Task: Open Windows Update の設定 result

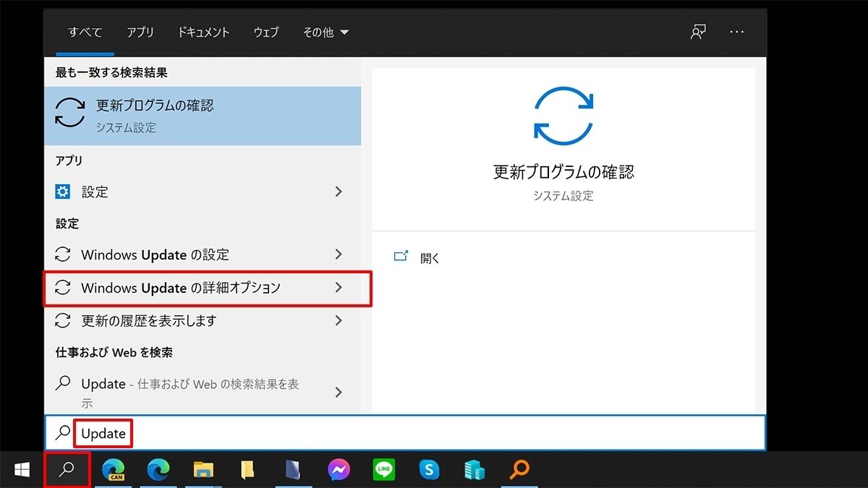Action: click(x=203, y=254)
